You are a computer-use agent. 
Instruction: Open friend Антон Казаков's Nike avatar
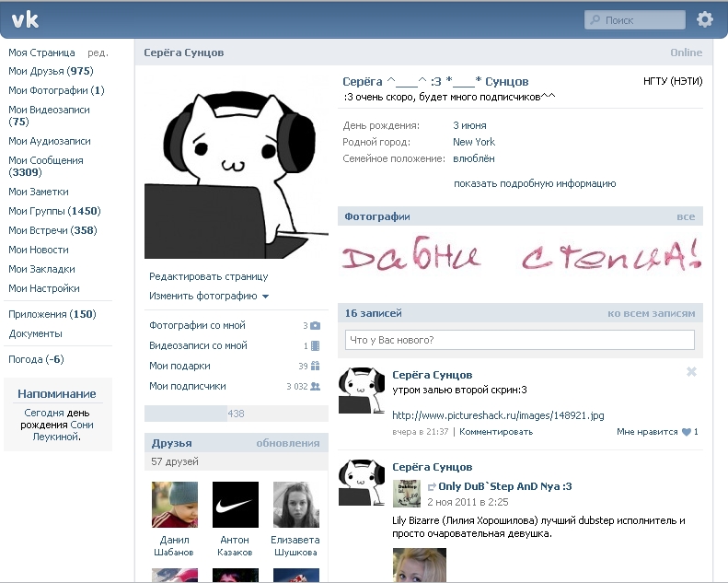[x=236, y=505]
